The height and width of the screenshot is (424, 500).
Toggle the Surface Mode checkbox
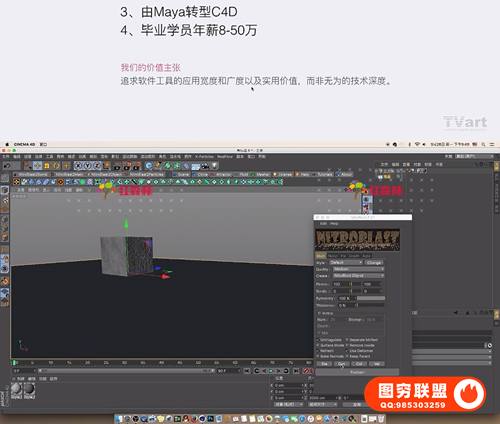coord(318,345)
